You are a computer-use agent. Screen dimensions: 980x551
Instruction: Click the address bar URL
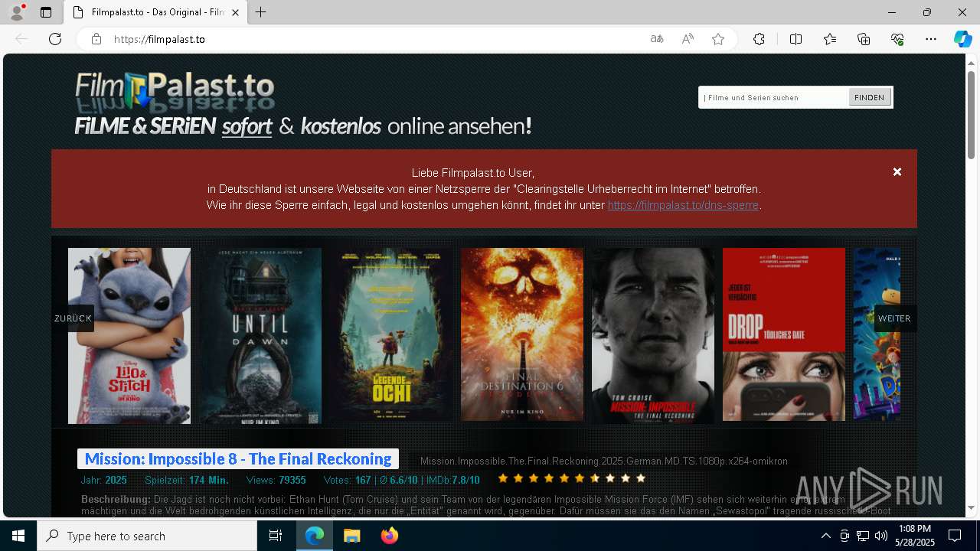pos(159,39)
